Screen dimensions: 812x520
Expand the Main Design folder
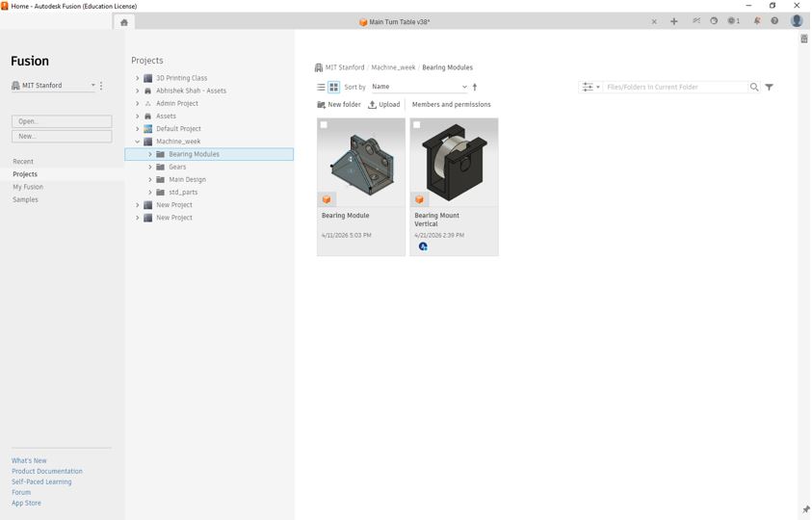click(149, 180)
